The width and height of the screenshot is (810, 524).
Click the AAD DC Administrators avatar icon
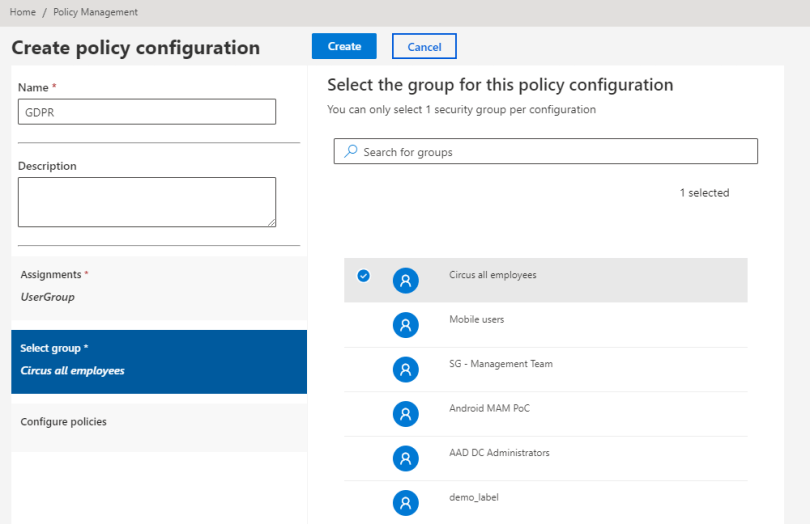tap(405, 459)
